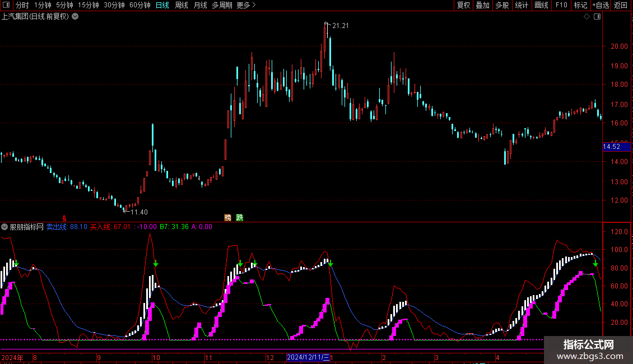Click the 14.52 current price tag

coord(616,147)
